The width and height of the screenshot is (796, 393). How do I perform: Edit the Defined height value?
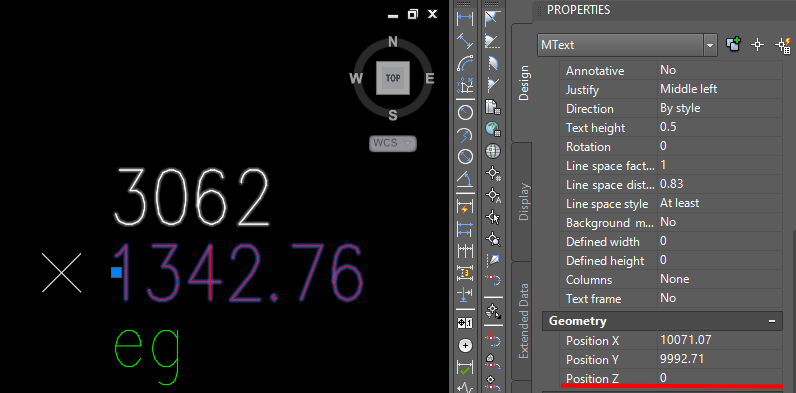(719, 260)
